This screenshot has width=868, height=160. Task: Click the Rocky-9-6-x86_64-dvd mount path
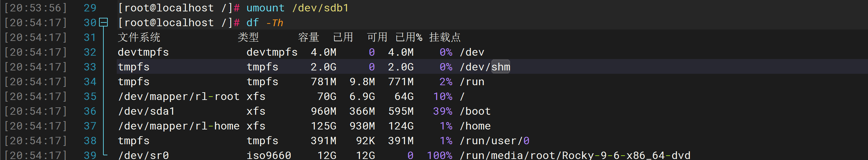tap(575, 155)
